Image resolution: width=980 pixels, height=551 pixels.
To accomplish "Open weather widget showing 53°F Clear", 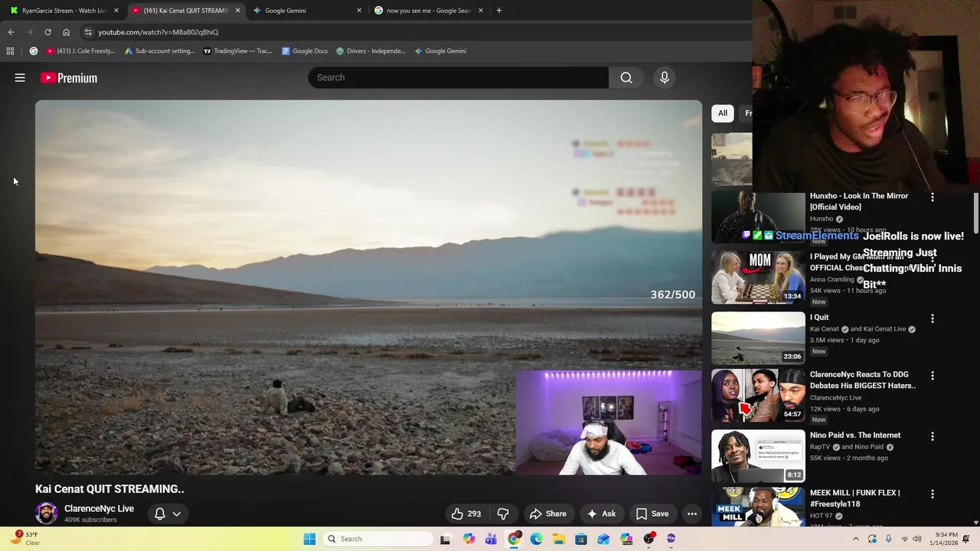I will click(24, 539).
